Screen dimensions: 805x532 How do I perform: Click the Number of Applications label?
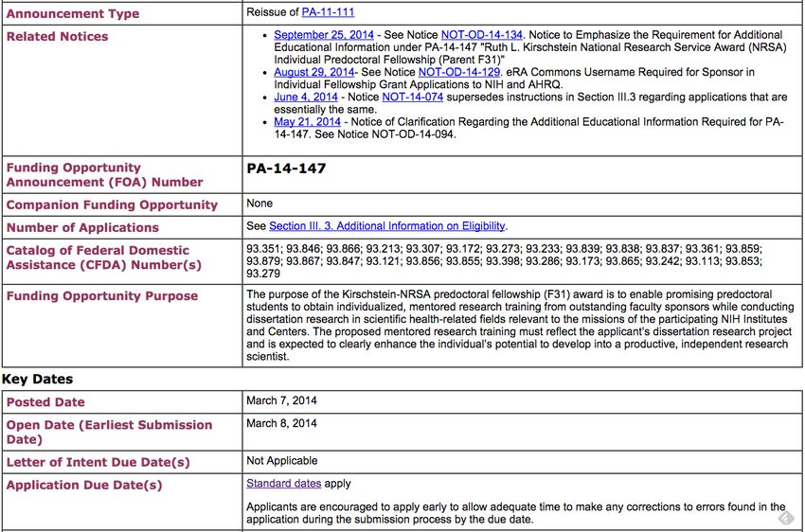[x=82, y=227]
